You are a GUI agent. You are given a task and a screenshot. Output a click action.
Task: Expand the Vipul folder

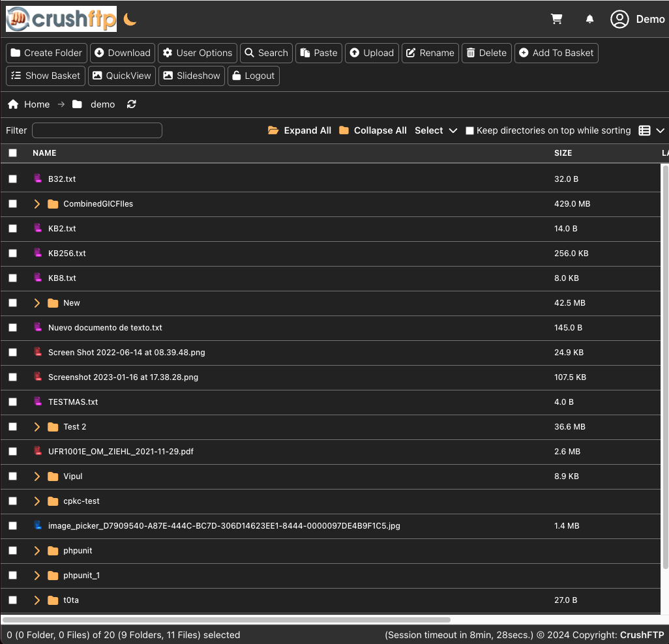pos(37,476)
